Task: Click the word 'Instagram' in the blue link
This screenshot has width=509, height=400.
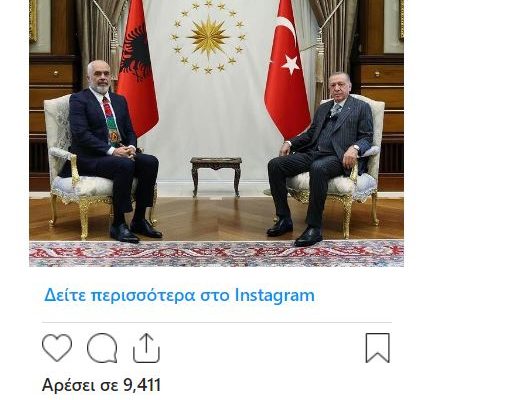Action: click(x=275, y=295)
